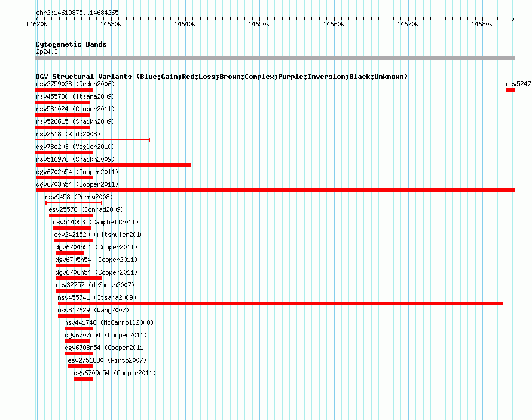Select the small red nsv5247 bar at right edge

(x=510, y=90)
